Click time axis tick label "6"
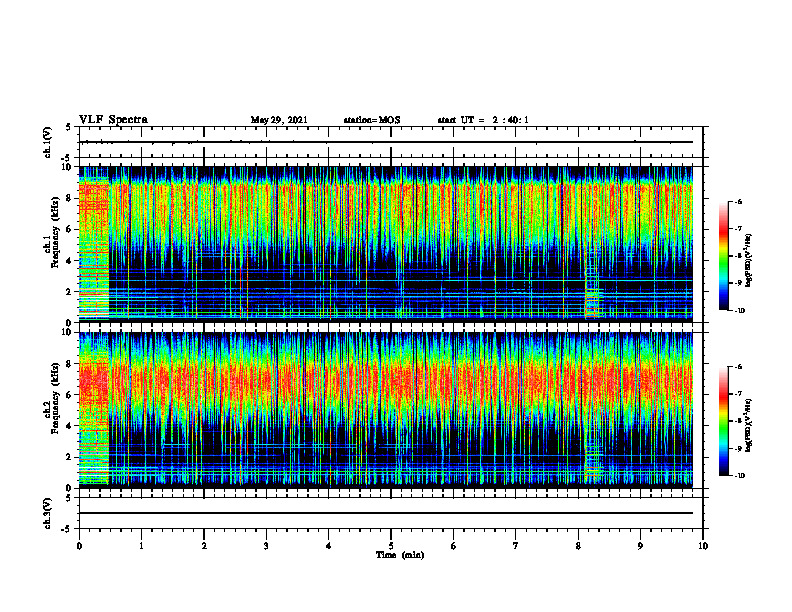Image resolution: width=792 pixels, height=612 pixels. [454, 545]
